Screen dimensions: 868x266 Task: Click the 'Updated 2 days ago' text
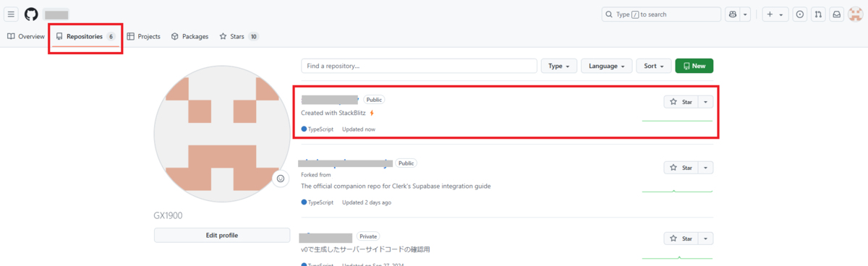click(367, 202)
